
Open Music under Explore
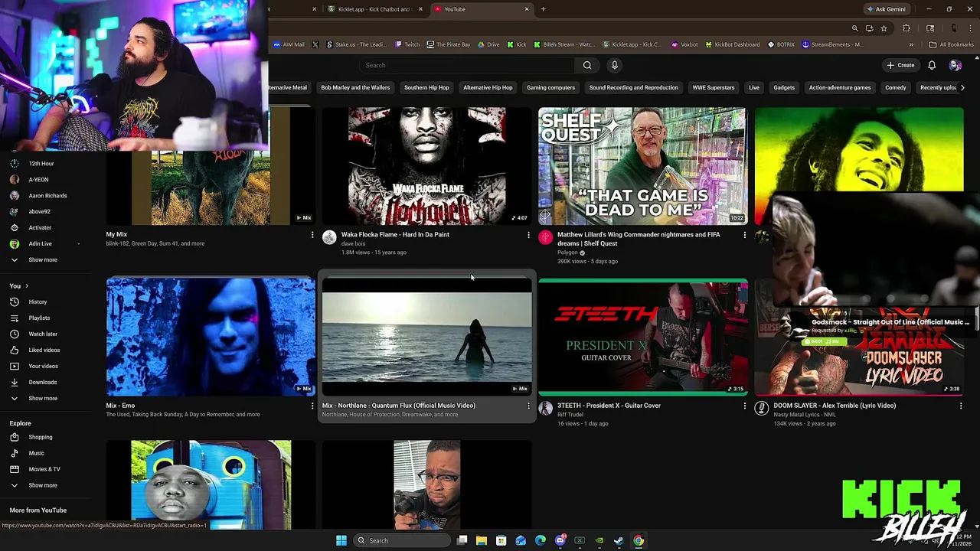coord(36,453)
